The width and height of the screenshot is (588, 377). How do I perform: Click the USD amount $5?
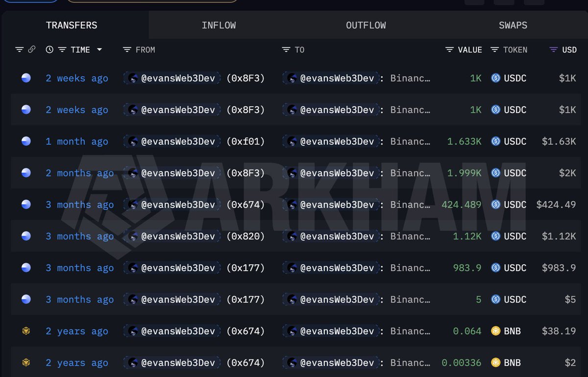[570, 299]
